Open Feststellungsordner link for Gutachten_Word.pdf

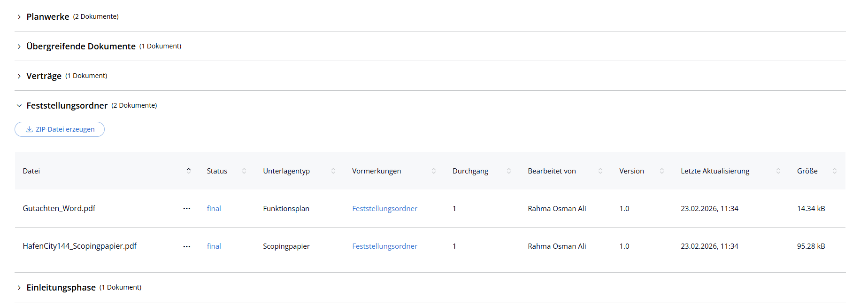click(384, 208)
